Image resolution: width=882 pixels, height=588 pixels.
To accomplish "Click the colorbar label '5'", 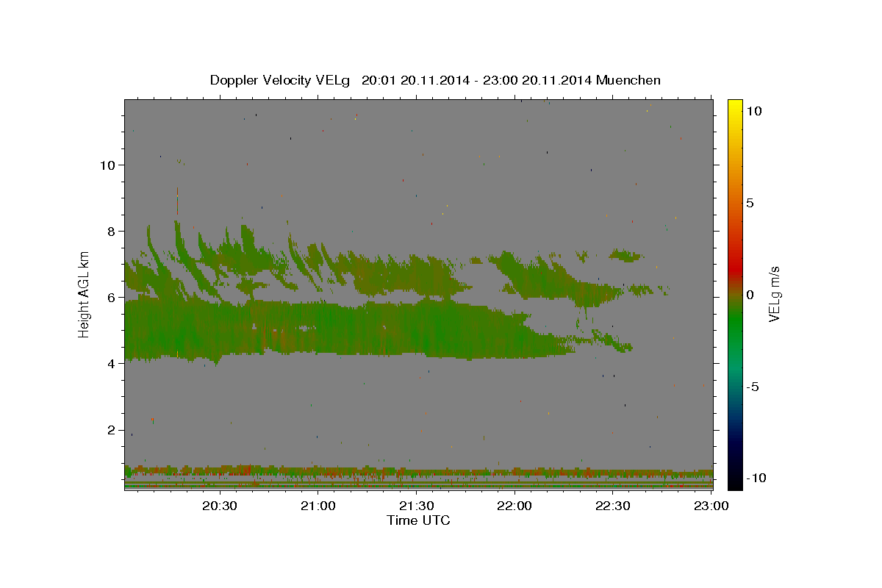I will 750,203.
